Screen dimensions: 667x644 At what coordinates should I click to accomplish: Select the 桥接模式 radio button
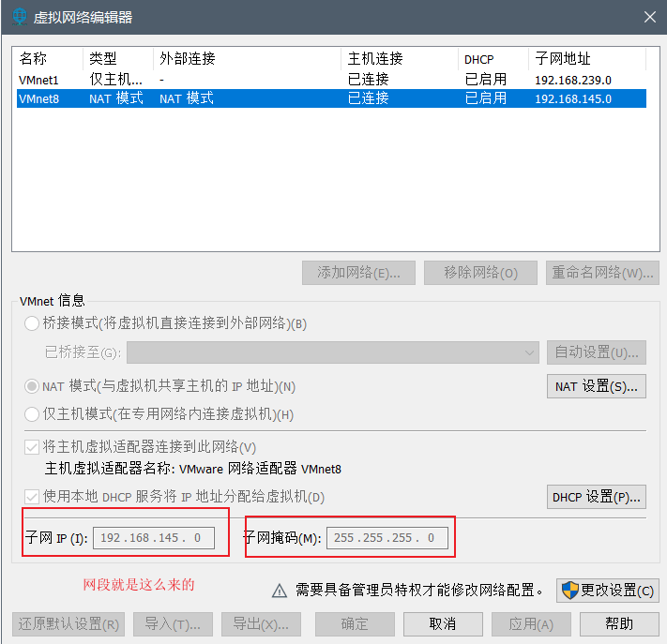pyautogui.click(x=32, y=324)
